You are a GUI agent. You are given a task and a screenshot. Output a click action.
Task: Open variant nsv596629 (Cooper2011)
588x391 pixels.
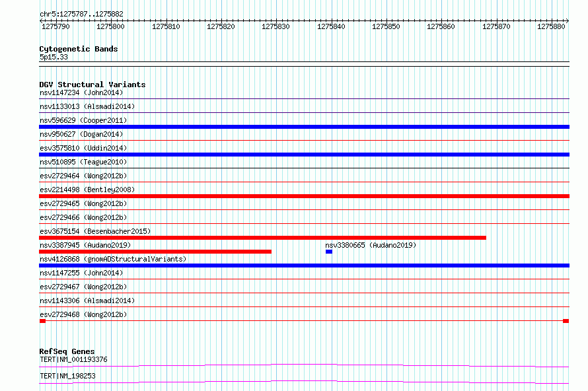pyautogui.click(x=83, y=120)
